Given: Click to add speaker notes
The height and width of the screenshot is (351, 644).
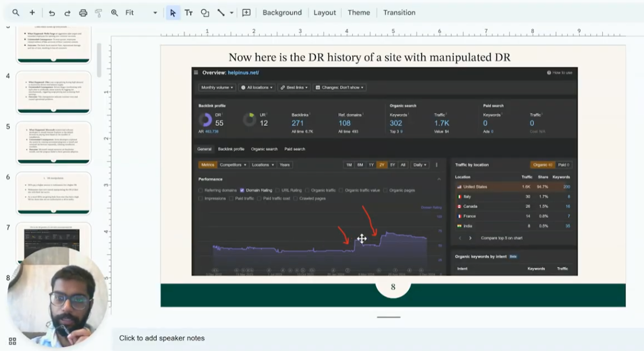Looking at the screenshot, I should coord(162,338).
